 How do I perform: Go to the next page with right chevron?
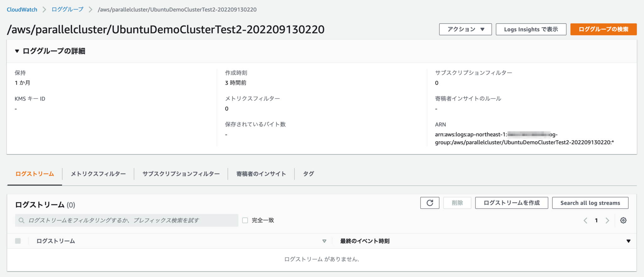click(607, 220)
